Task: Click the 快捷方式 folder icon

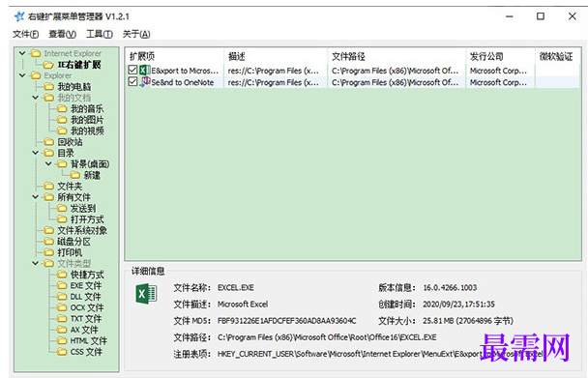Action: 62,275
